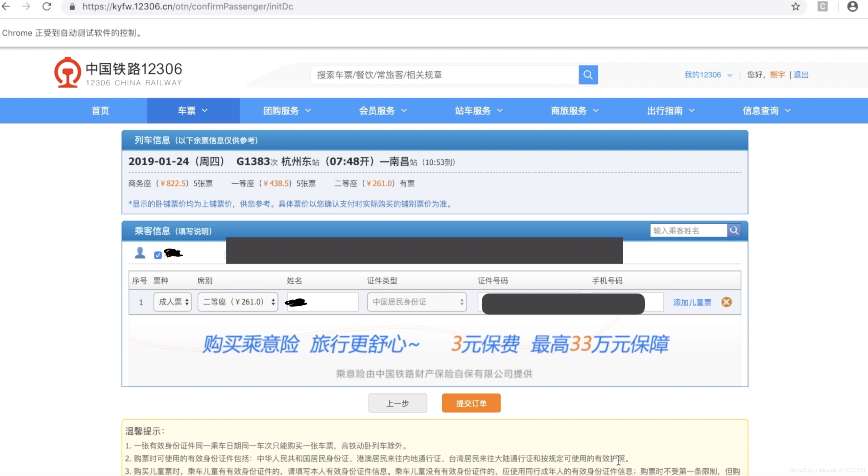Screen dimensions: 868x476
Task: Click the 上一步 previous step button
Action: click(x=398, y=403)
